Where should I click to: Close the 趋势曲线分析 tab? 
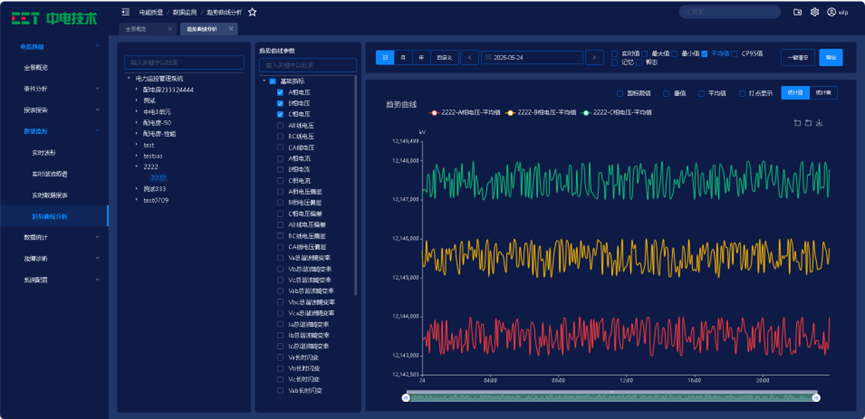pos(233,30)
